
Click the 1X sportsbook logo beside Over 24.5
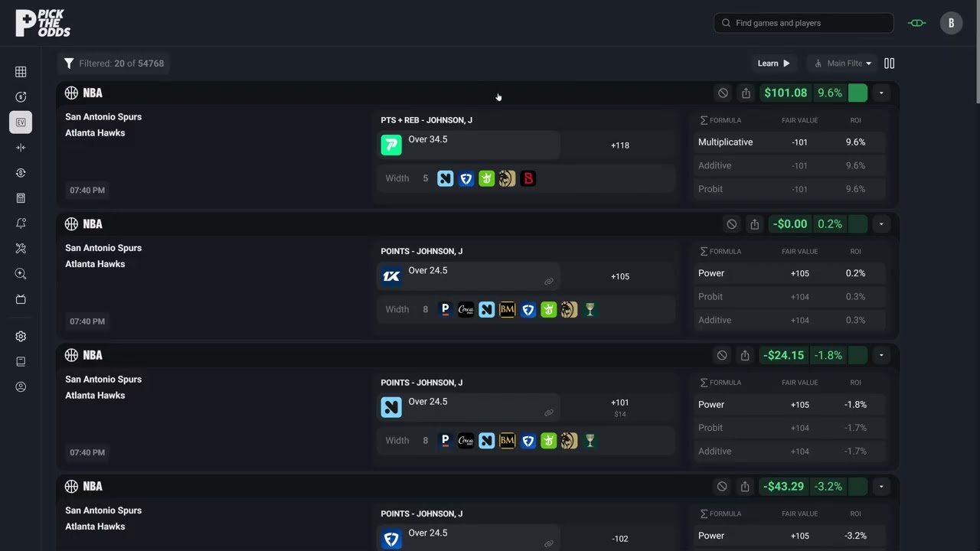point(391,275)
